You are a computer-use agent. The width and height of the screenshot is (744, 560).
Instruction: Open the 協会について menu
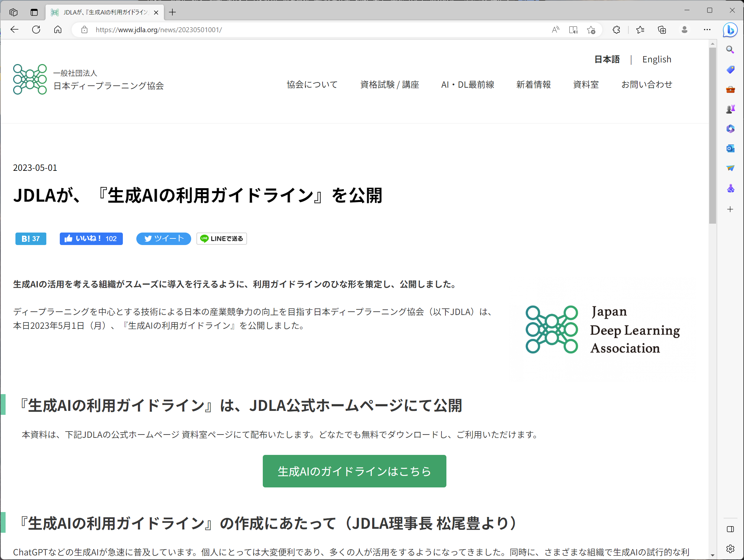(312, 84)
